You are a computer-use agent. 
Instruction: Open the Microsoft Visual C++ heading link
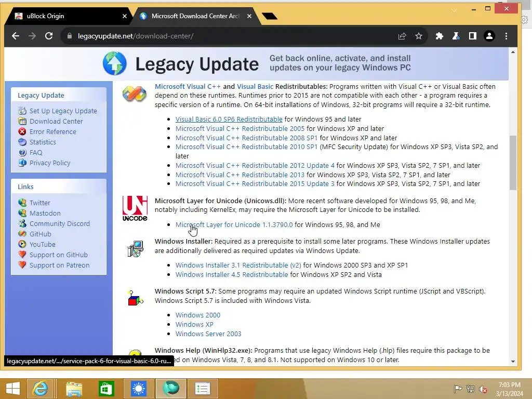188,87
